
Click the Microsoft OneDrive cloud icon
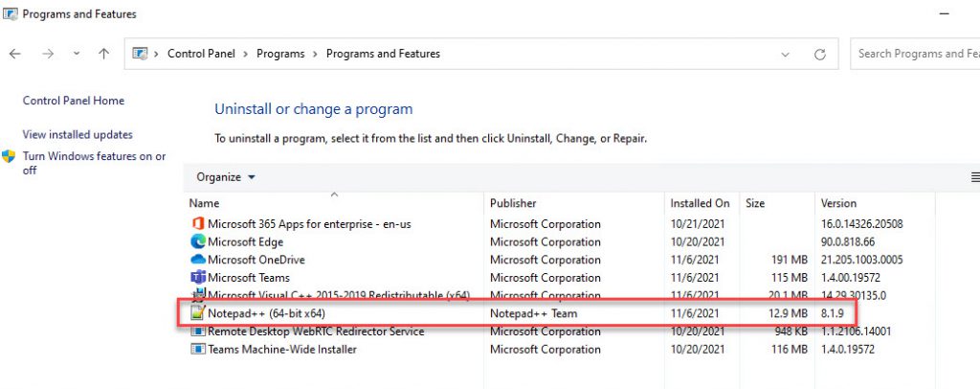pyautogui.click(x=198, y=260)
